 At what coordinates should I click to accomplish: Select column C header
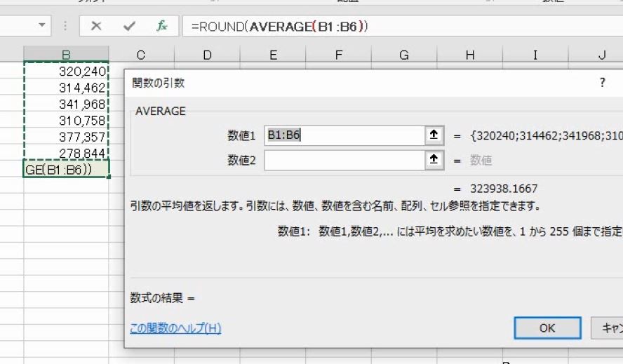[141, 55]
